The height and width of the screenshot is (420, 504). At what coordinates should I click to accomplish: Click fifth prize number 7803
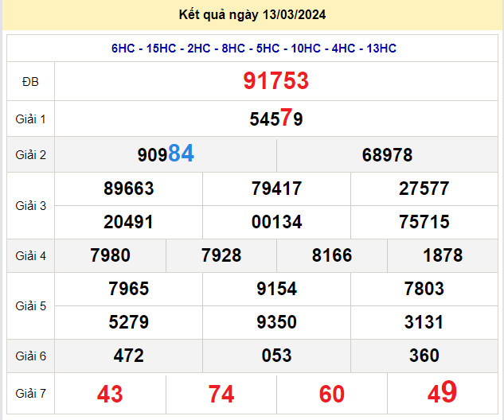tap(424, 289)
